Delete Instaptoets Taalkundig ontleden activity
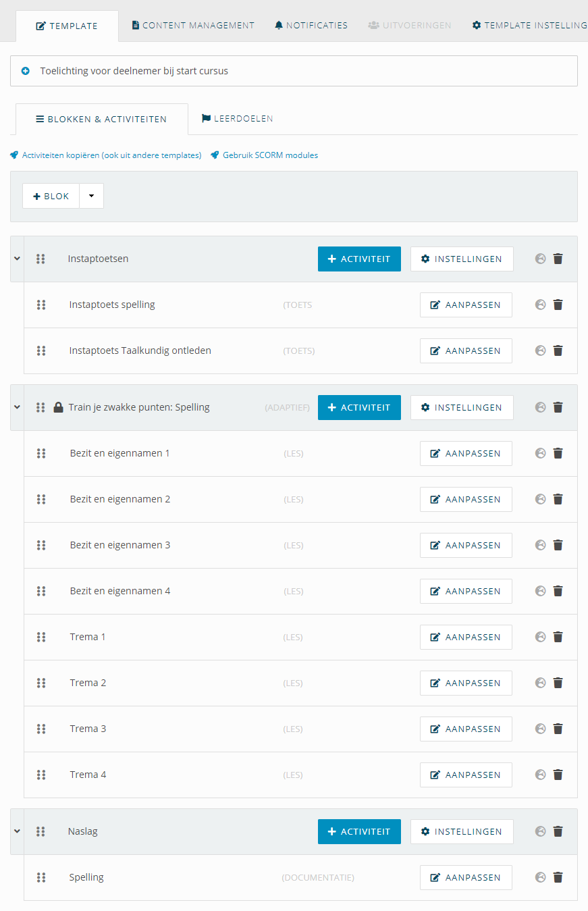The height and width of the screenshot is (911, 588). [x=558, y=350]
